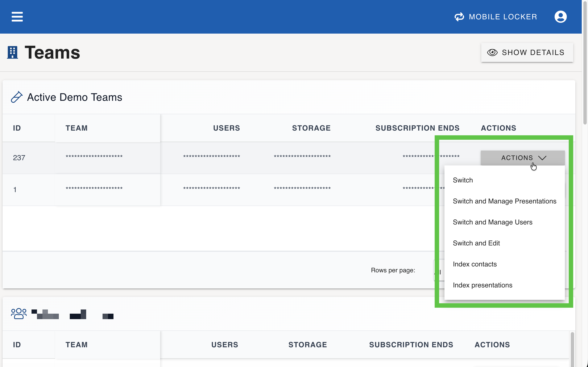Click the test tube Active Demo Teams icon

[17, 97]
